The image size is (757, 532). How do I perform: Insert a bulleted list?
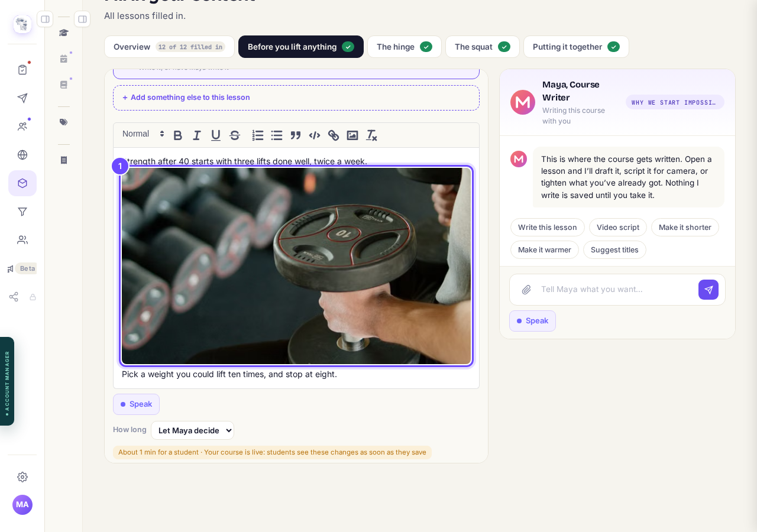pos(277,135)
